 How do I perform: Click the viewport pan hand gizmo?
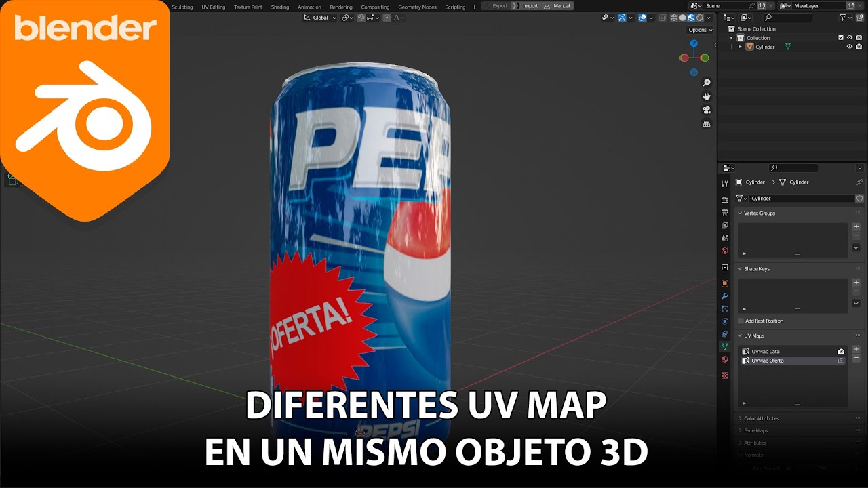click(x=707, y=96)
